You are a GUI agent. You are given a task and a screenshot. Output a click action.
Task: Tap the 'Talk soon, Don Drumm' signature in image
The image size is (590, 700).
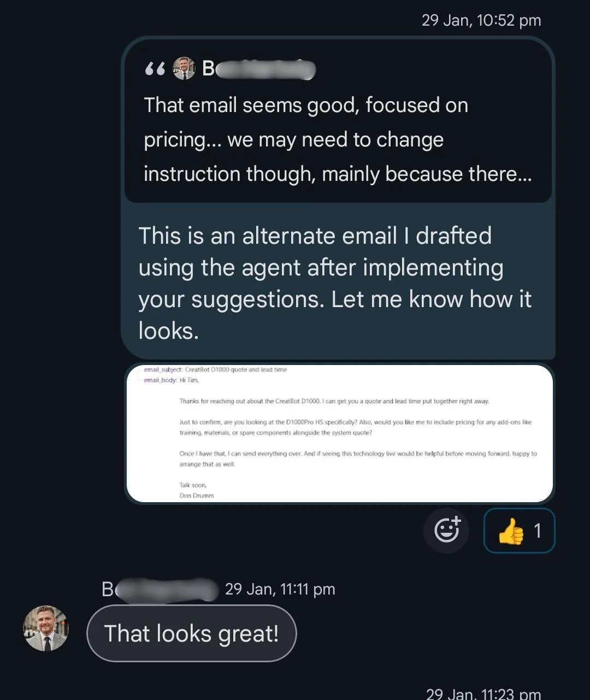(196, 490)
